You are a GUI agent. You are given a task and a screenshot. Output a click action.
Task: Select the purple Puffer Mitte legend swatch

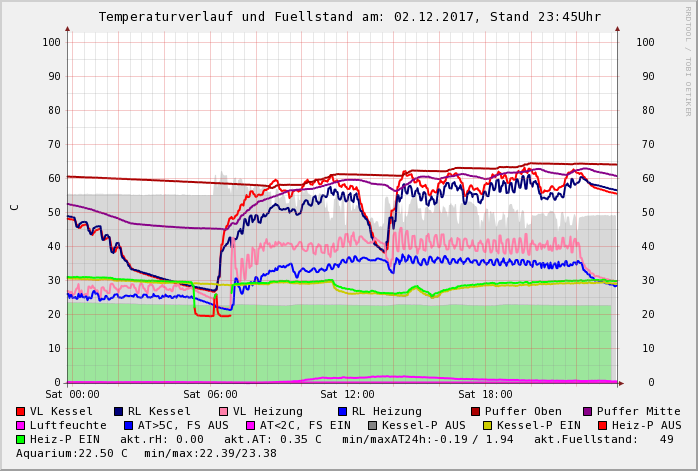point(588,411)
